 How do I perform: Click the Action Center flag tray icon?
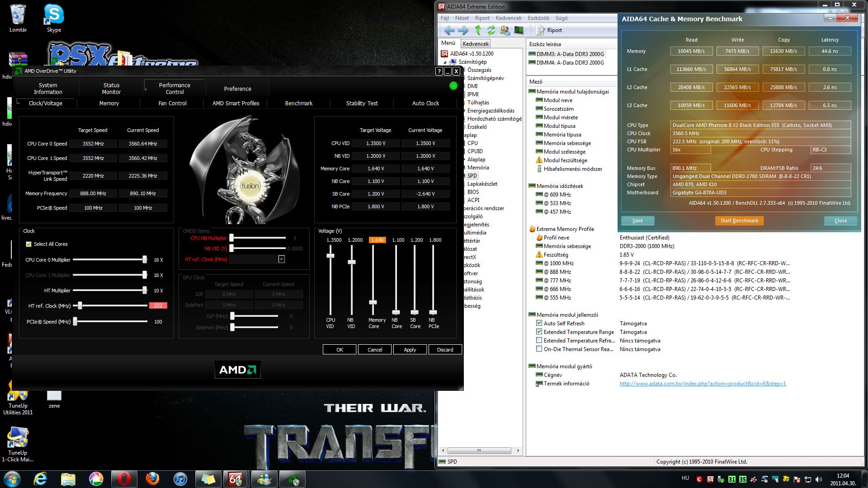click(x=797, y=479)
